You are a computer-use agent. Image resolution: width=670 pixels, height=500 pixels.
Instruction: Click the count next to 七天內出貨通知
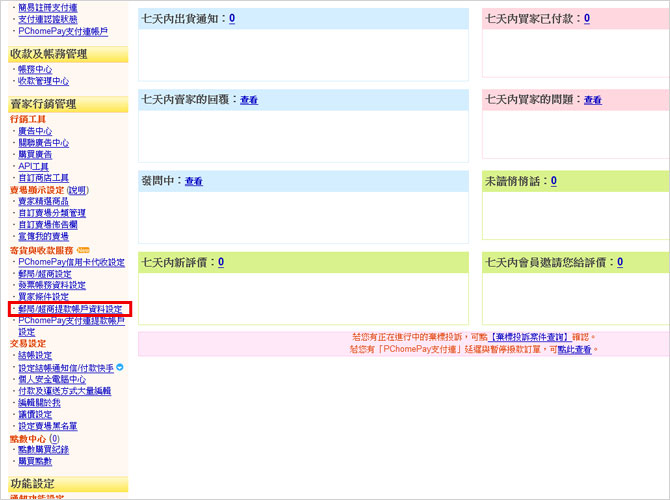pos(232,18)
